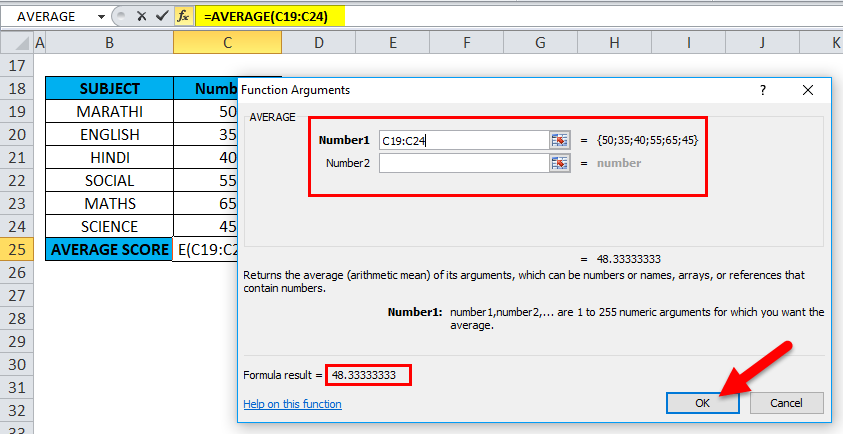Viewport: 843px width, 434px height.
Task: Select column G header
Action: 540,42
